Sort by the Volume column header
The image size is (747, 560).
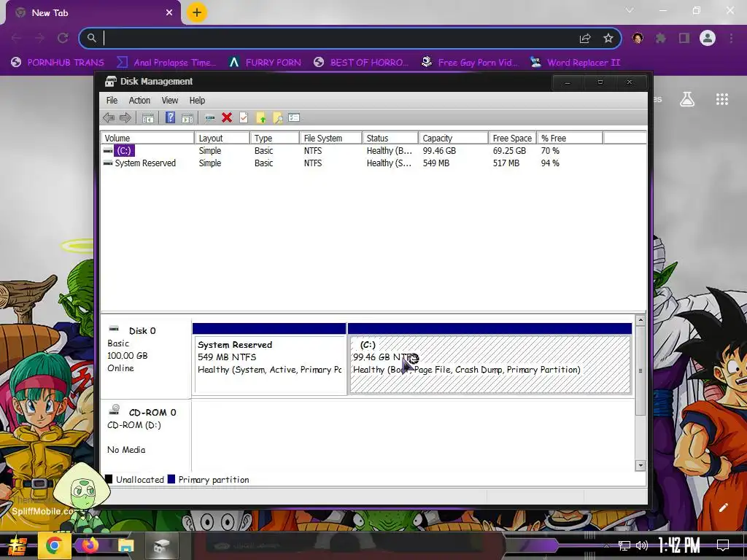147,138
